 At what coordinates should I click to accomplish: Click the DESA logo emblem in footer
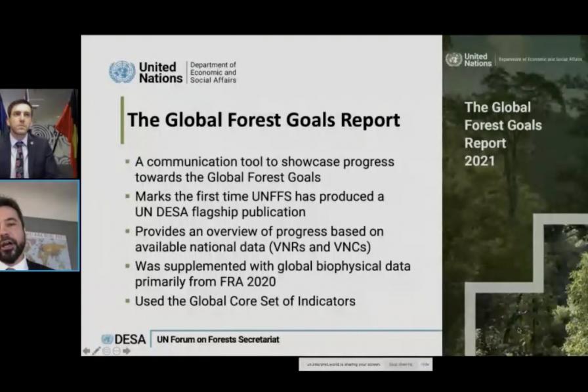[x=107, y=339]
